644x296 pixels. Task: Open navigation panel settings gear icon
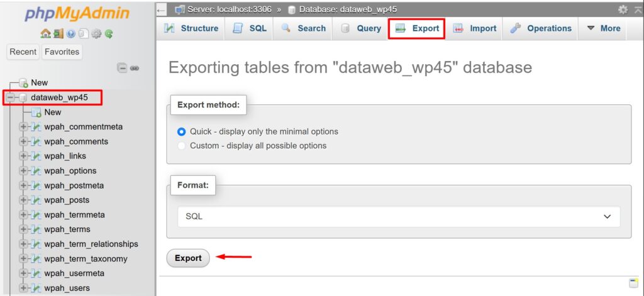click(x=96, y=34)
